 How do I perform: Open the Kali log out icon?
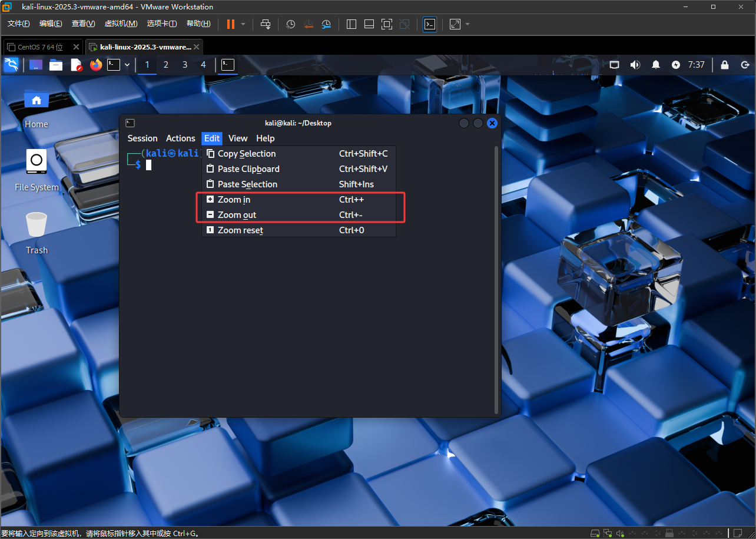tap(745, 65)
